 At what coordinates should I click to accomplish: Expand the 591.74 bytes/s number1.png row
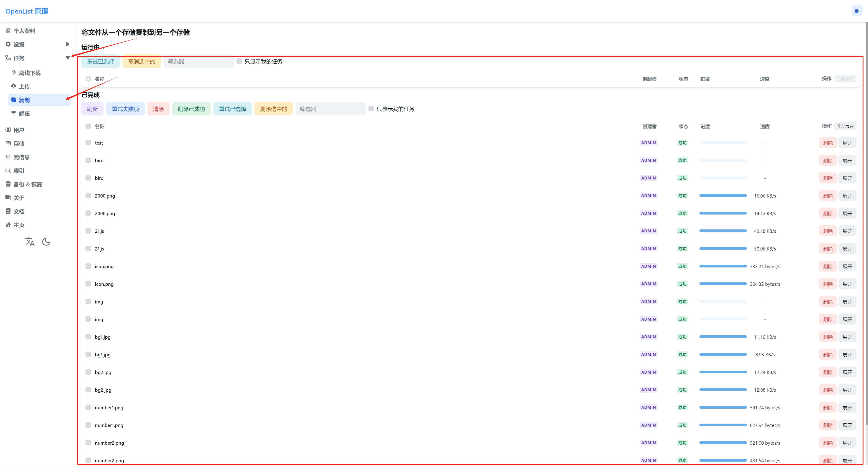pyautogui.click(x=847, y=408)
